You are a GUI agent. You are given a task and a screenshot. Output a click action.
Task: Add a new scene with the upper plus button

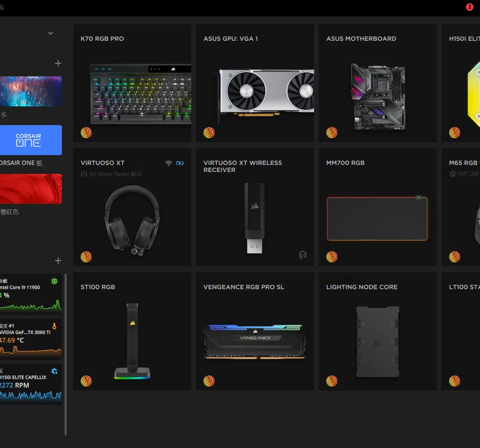point(58,63)
